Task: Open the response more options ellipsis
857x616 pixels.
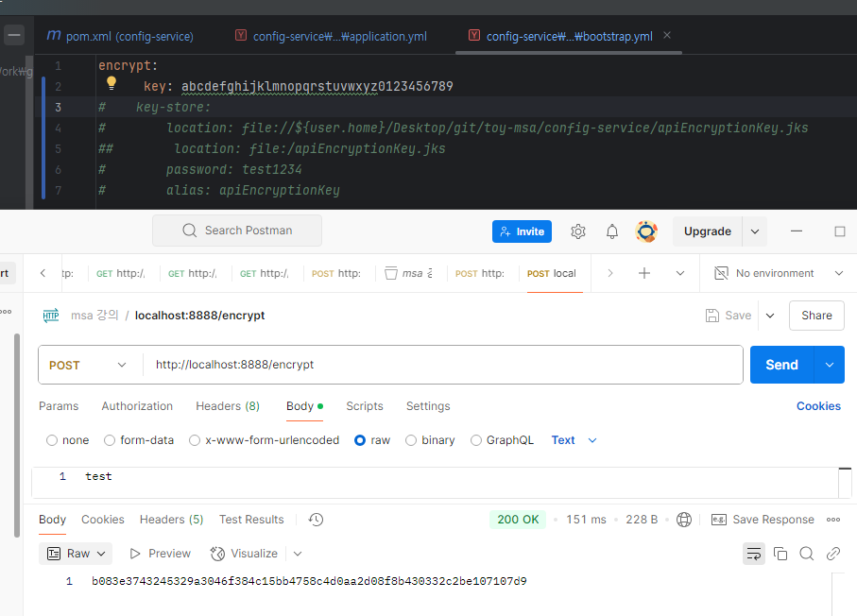Action: click(x=833, y=520)
